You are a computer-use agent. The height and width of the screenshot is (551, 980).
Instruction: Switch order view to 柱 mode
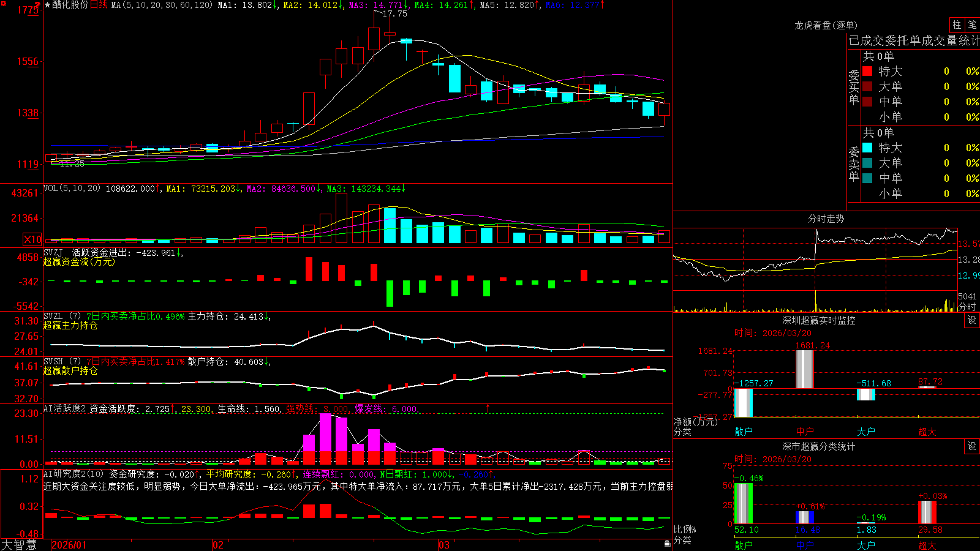957,24
